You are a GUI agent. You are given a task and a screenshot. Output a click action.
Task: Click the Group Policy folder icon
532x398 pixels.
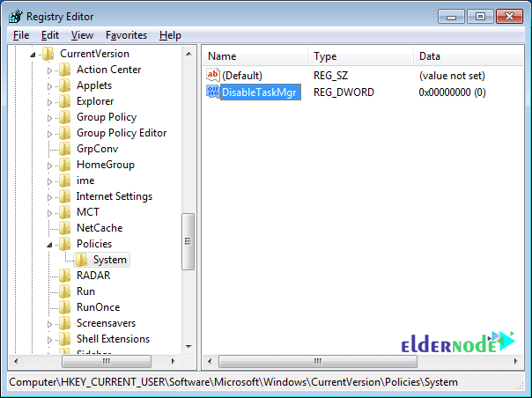coord(64,117)
